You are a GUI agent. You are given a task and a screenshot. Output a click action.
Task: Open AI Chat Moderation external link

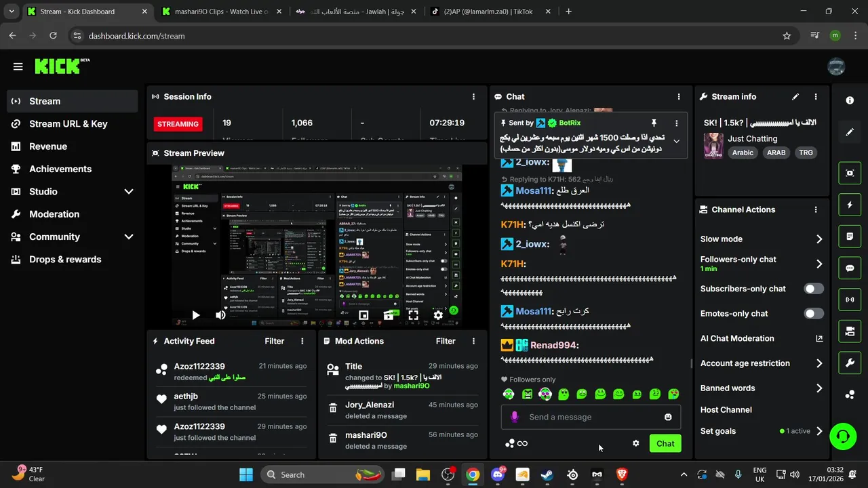coord(819,338)
